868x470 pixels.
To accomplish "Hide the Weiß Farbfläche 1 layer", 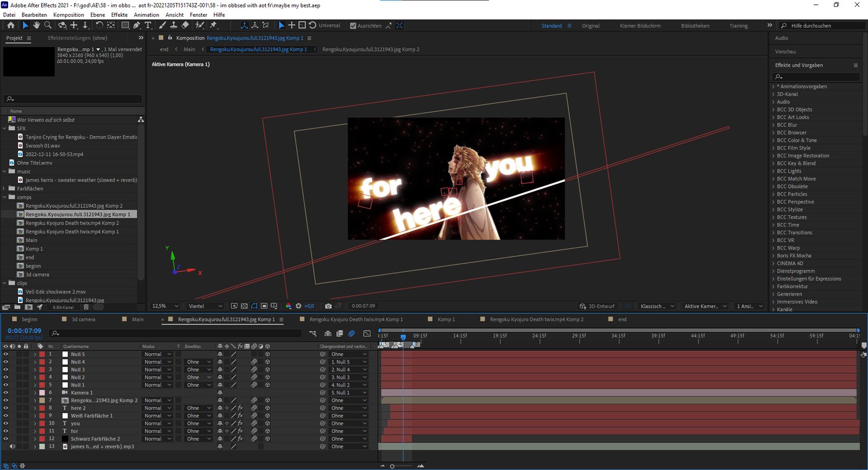I will pos(6,416).
